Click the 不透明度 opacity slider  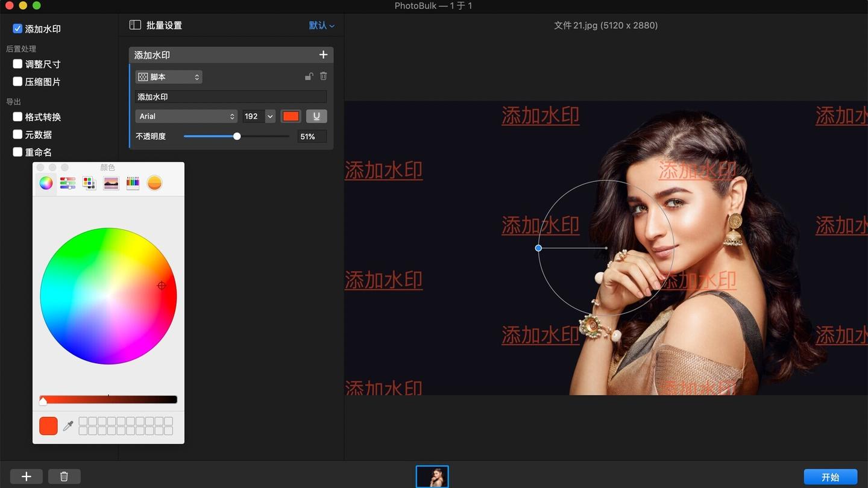236,136
